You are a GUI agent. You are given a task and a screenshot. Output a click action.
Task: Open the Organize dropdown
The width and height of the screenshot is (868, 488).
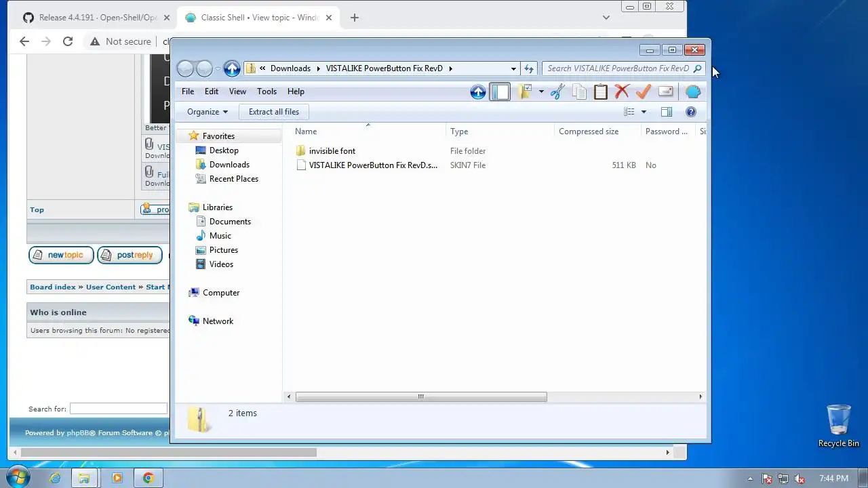[208, 112]
